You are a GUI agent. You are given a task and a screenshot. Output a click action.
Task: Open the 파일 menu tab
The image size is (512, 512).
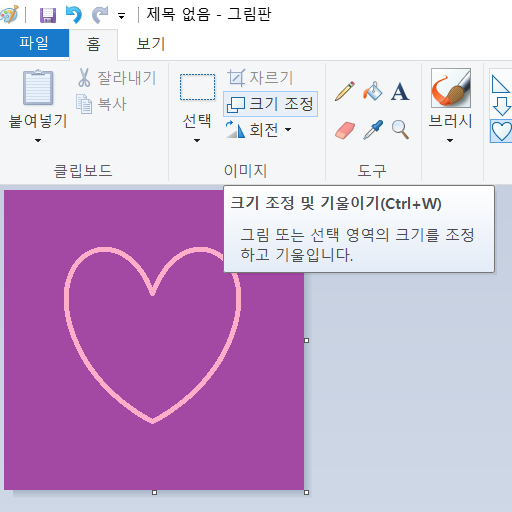tap(34, 43)
